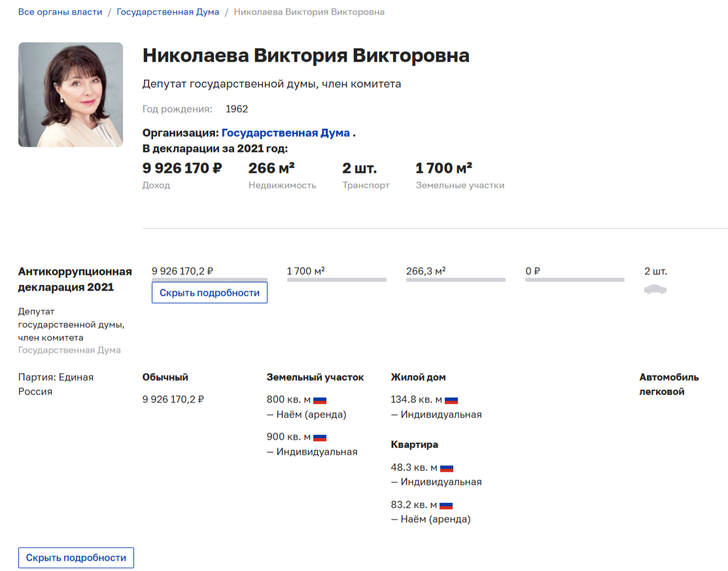Click the progress bar under "1 700 м²"

(x=337, y=280)
